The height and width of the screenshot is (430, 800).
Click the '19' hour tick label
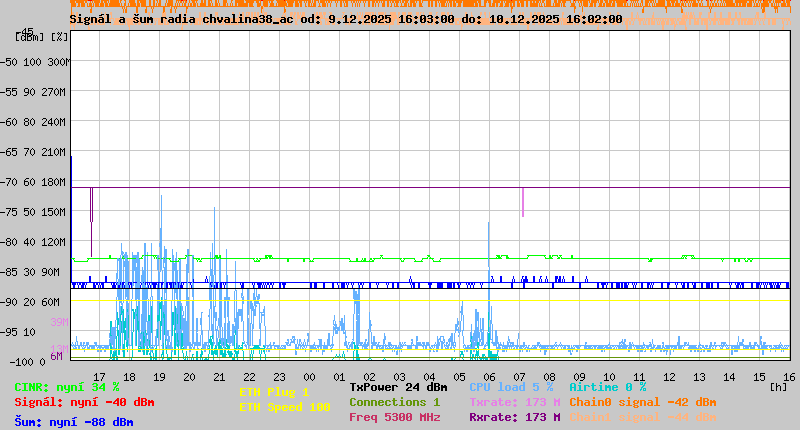[x=160, y=377]
